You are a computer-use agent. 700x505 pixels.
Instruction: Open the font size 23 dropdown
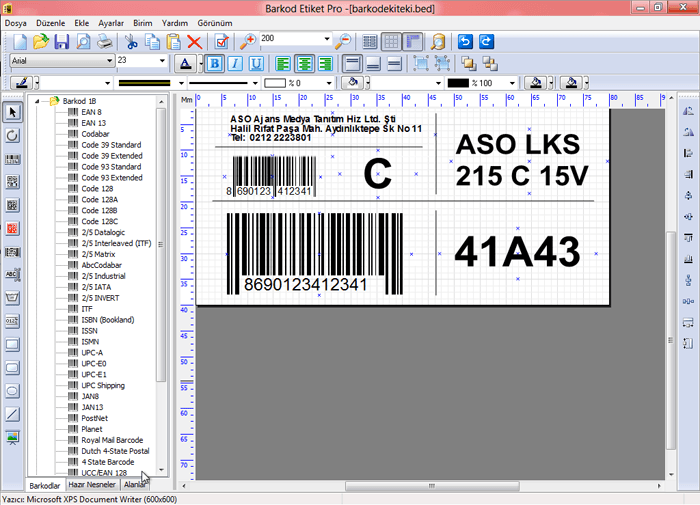(x=162, y=60)
